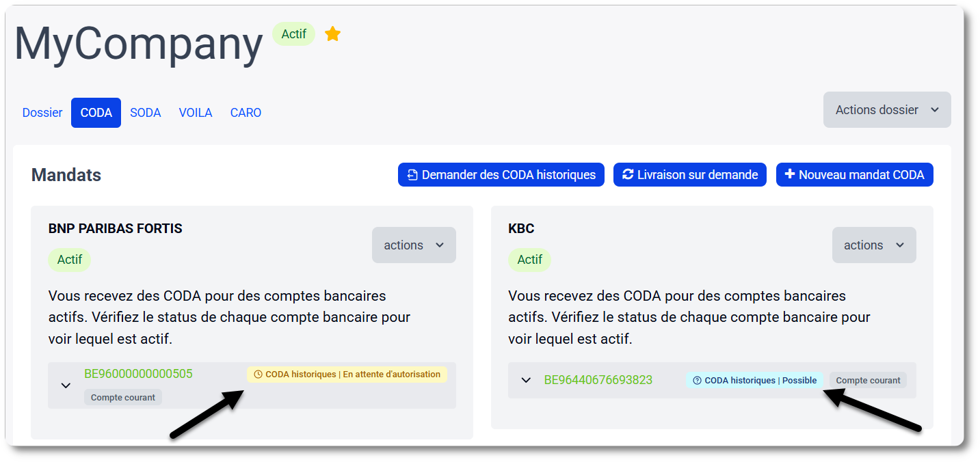The width and height of the screenshot is (980, 462).
Task: Click the clock icon in the yellow CODA historiques badge
Action: click(x=259, y=374)
